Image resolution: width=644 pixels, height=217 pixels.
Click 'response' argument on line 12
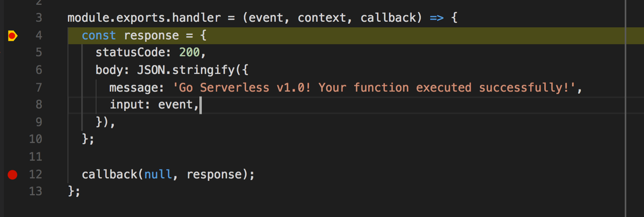click(x=214, y=174)
